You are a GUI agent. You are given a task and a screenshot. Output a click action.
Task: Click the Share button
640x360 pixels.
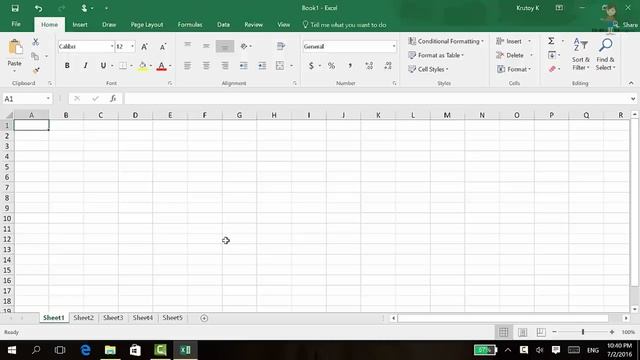pos(625,25)
